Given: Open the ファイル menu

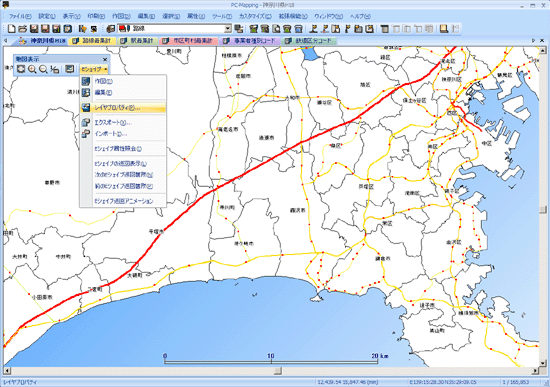Looking at the screenshot, I should click(20, 16).
